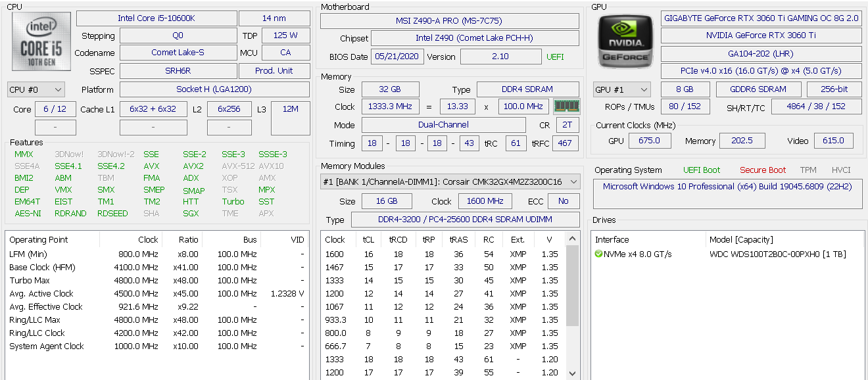Select the 16 GB module size field
The width and height of the screenshot is (868, 380).
click(387, 201)
